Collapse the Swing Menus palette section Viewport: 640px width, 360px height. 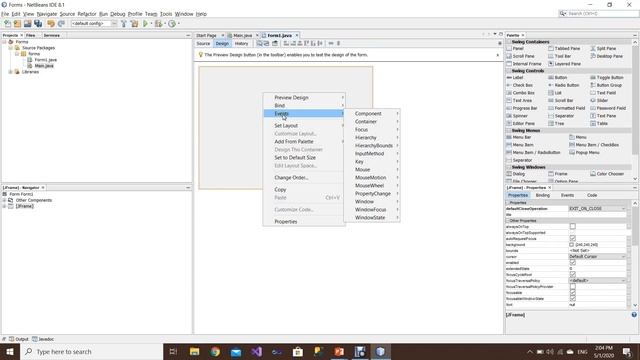tap(509, 131)
